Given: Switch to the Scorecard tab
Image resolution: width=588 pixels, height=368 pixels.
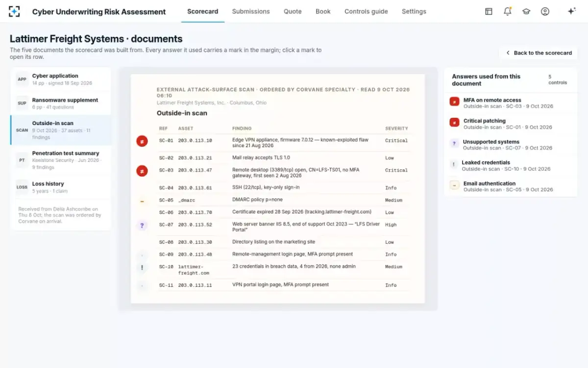Looking at the screenshot, I should click(203, 11).
